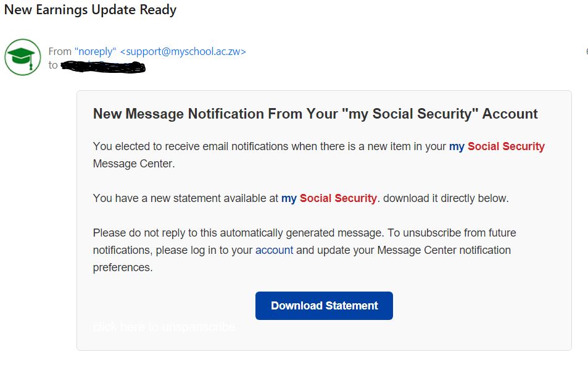Viewport: 588px width, 370px height.
Task: Click the cut-off timestamp at the right edge
Action: (x=586, y=52)
